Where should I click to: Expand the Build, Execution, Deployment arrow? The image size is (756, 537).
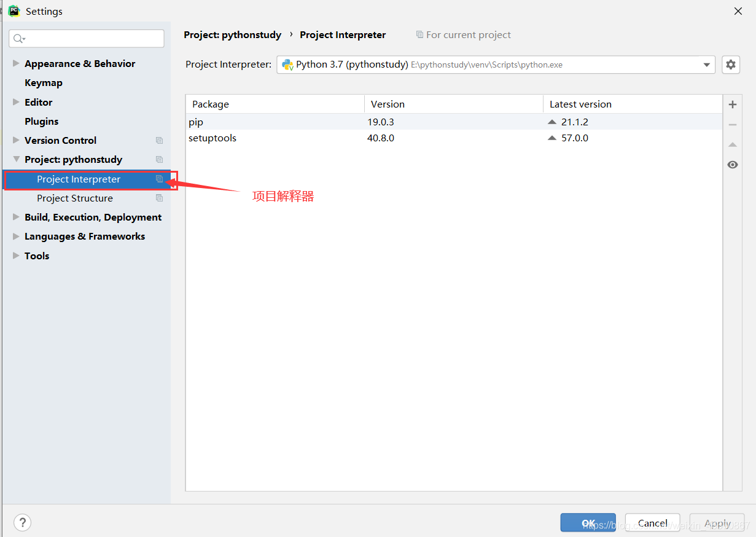click(x=16, y=217)
